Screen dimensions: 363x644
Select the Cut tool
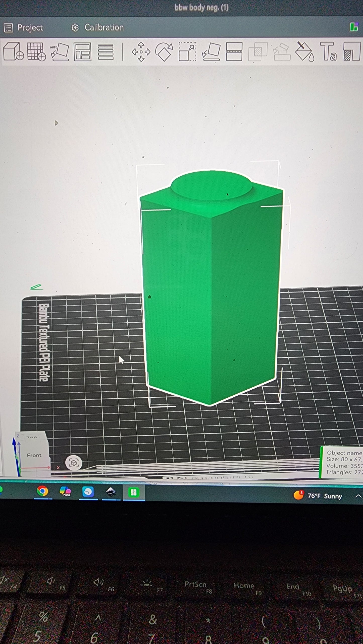point(234,52)
